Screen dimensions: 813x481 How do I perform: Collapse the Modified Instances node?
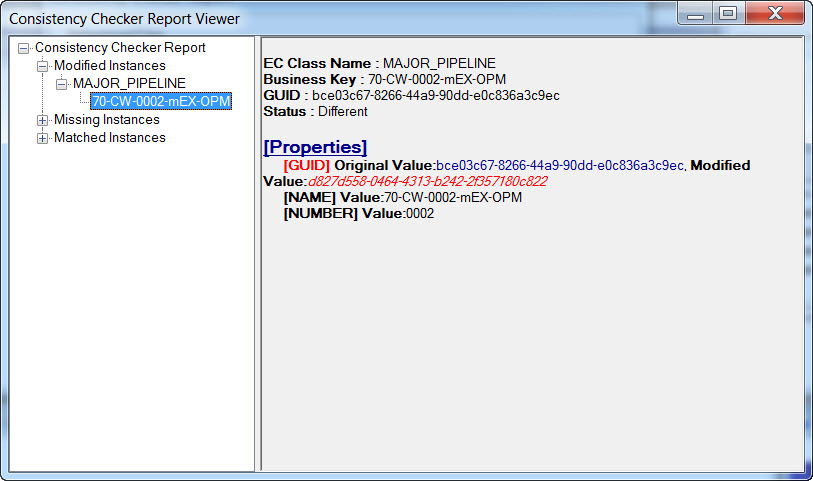pyautogui.click(x=43, y=66)
